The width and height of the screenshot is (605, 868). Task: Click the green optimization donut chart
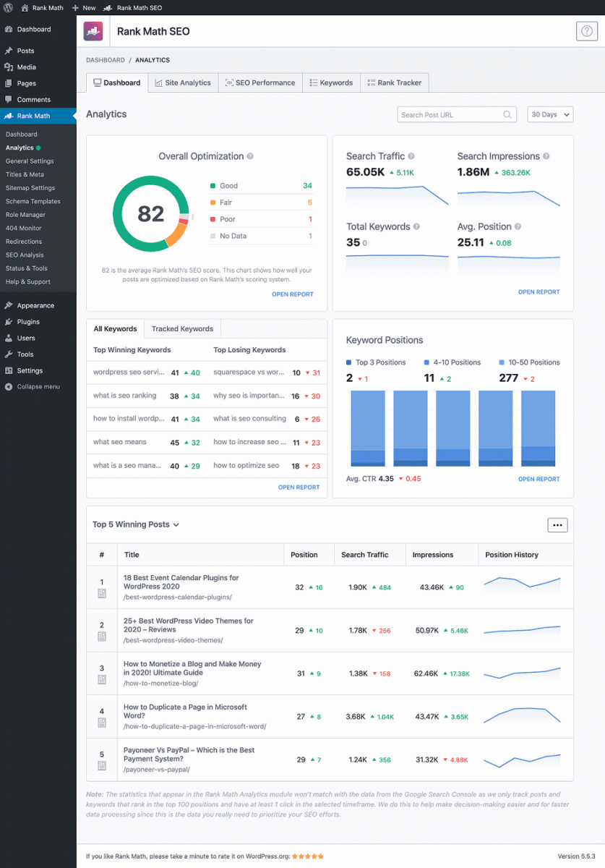pyautogui.click(x=150, y=214)
